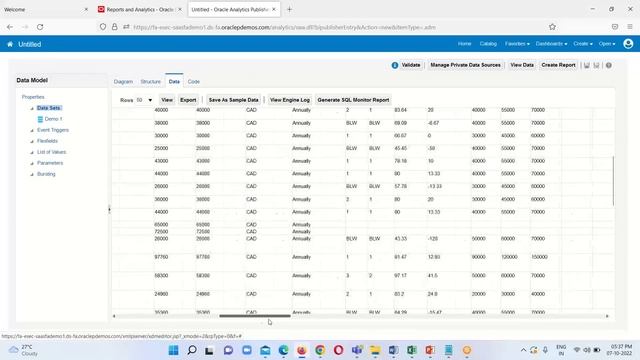
Task: Click the Home link in the header
Action: 464,44
